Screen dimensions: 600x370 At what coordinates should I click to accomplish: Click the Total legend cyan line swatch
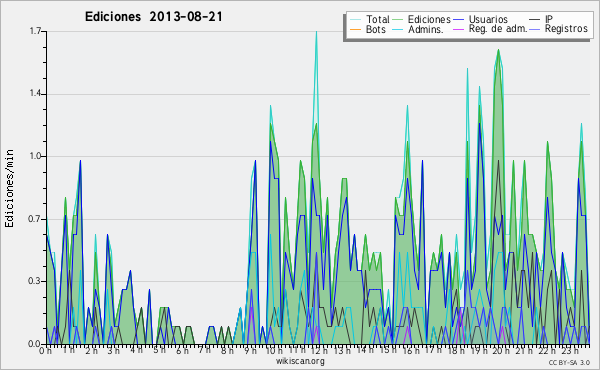pos(355,20)
